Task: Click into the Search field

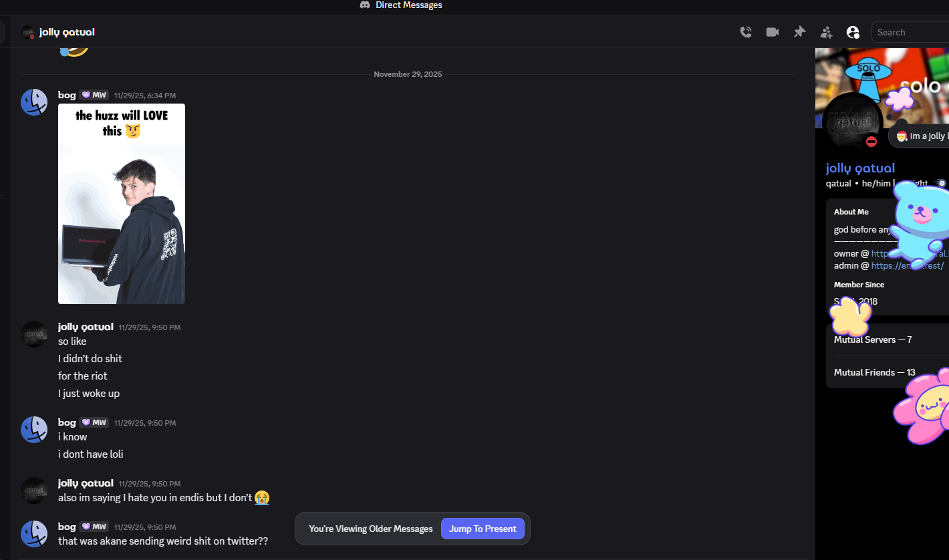Action: click(909, 32)
